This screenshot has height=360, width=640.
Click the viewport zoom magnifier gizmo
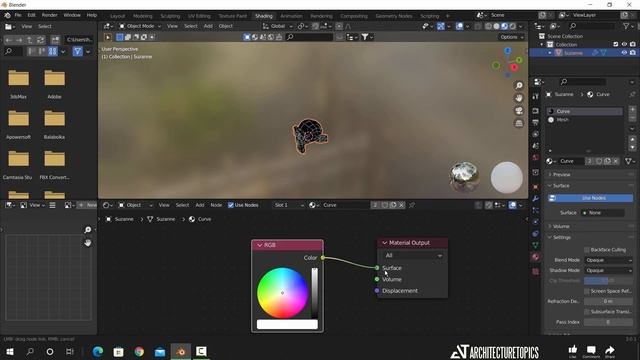coord(519,85)
